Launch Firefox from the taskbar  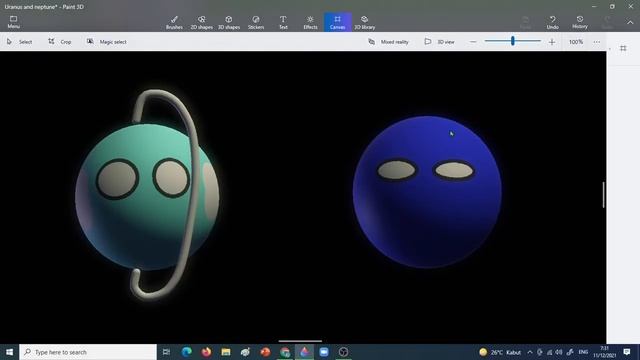tap(206, 352)
